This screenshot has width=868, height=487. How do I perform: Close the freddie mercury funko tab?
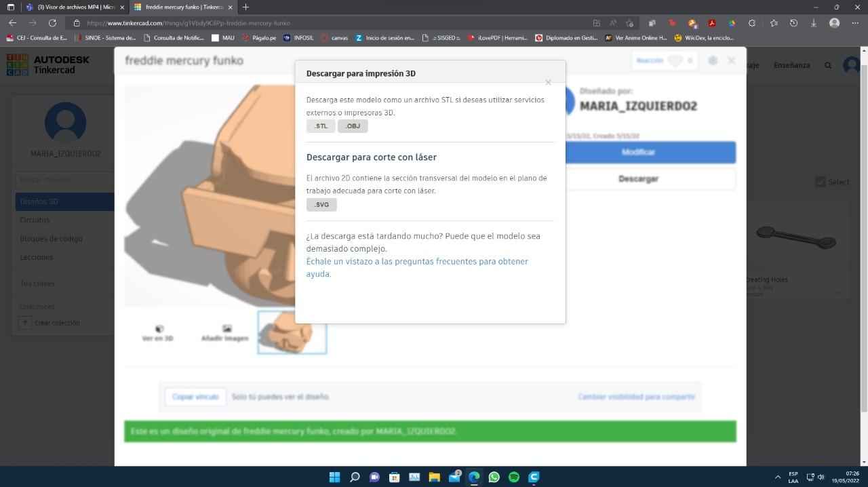[x=231, y=7]
